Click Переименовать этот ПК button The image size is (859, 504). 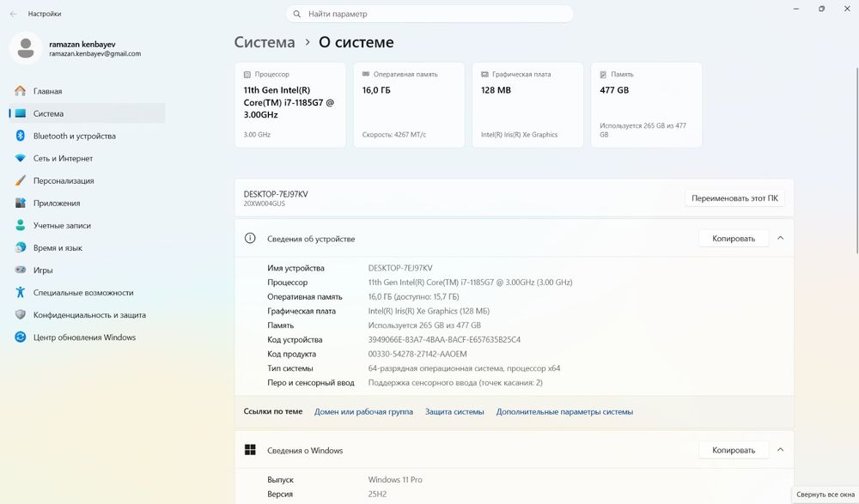point(734,198)
